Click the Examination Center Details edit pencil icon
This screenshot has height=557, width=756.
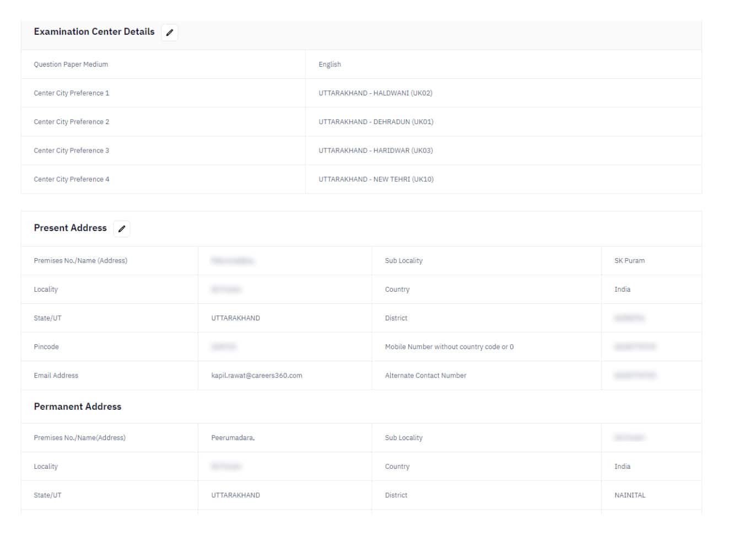170,33
